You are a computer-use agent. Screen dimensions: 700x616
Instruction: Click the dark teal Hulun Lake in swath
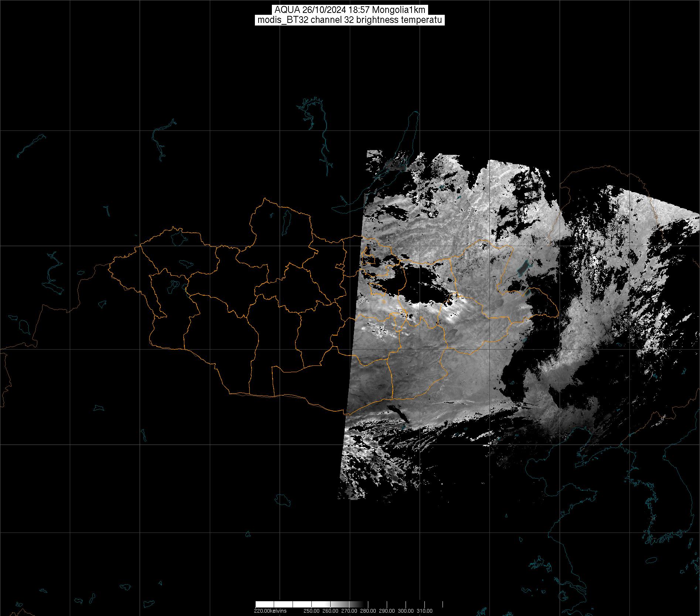coord(523,267)
